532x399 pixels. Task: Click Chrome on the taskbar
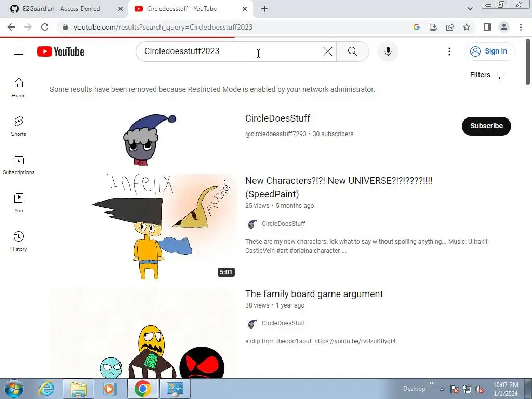pos(142,389)
